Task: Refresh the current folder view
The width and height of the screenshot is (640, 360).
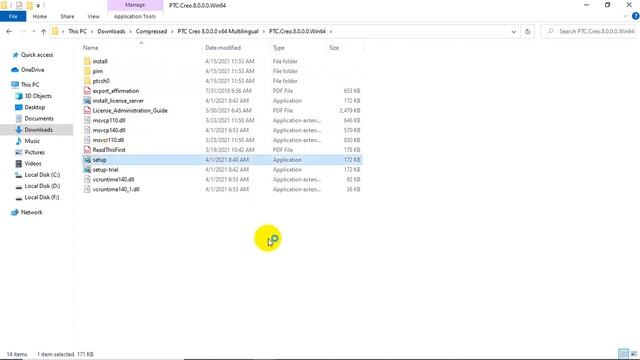Action: [527, 31]
